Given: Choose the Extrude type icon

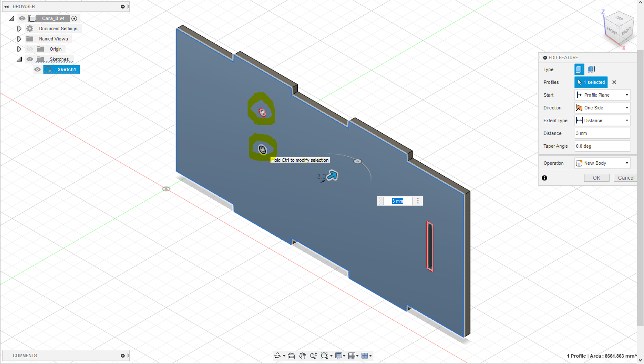Looking at the screenshot, I should tap(579, 69).
